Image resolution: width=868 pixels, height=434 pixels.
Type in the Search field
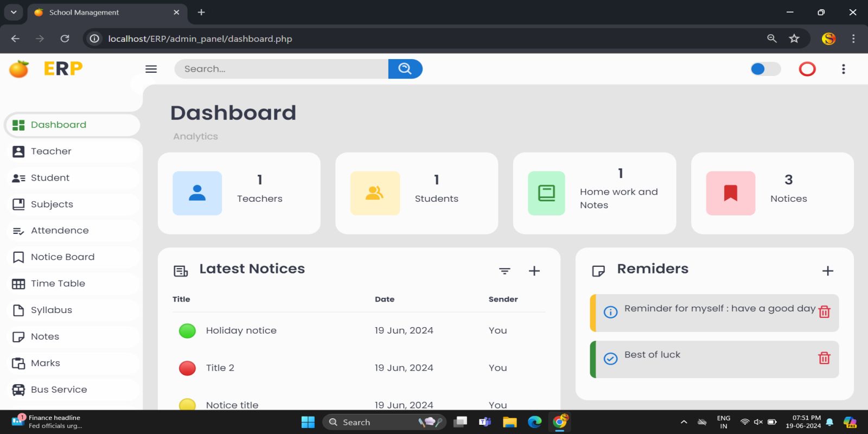282,69
